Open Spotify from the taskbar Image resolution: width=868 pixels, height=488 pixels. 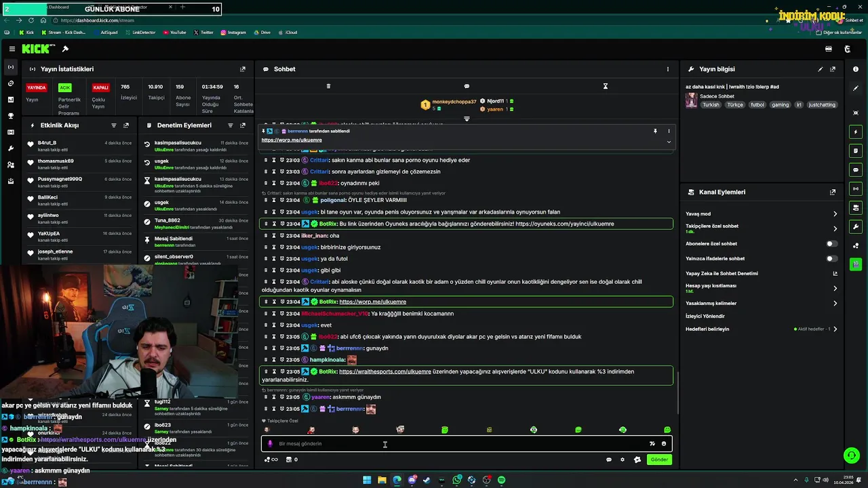pyautogui.click(x=501, y=480)
